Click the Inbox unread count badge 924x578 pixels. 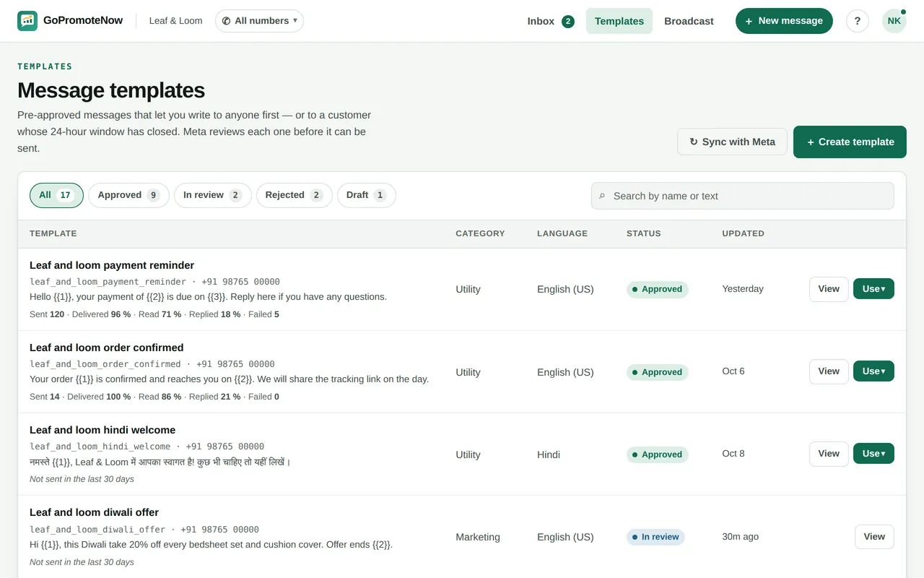[568, 21]
